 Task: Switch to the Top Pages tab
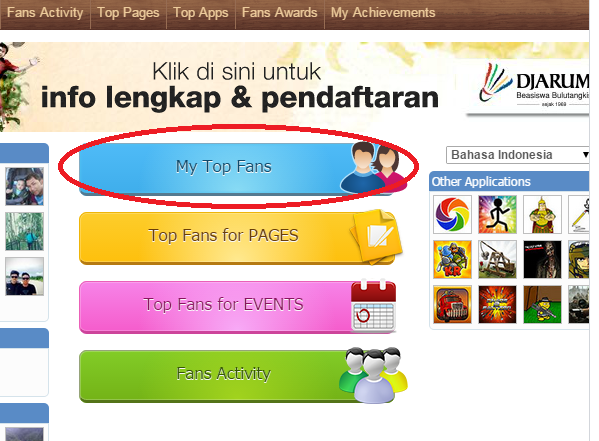(x=128, y=13)
